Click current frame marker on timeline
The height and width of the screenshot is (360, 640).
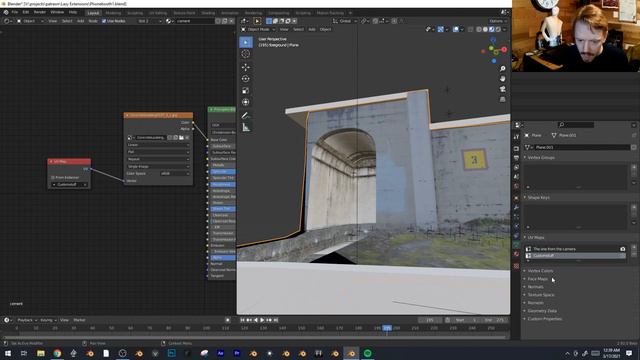coord(387,328)
